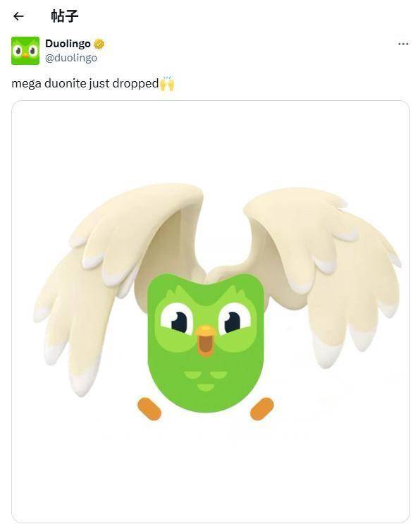Open the attached winged owl image
The image size is (420, 524).
[210, 311]
